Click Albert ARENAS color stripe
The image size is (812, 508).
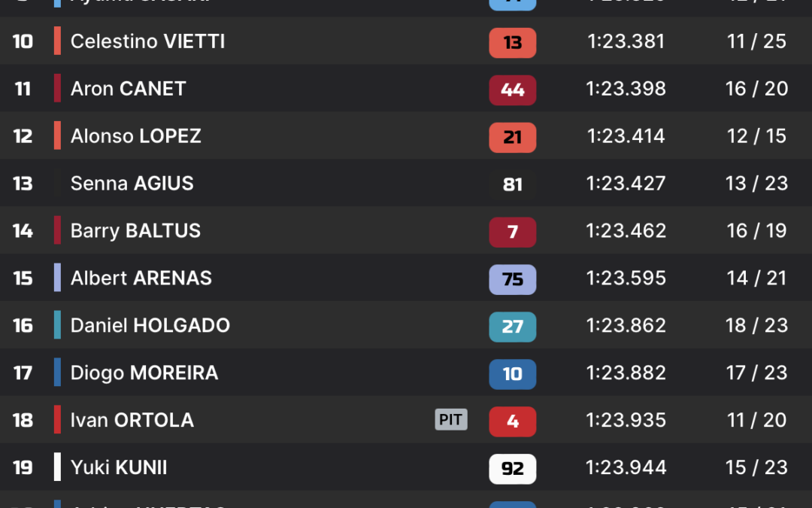(x=57, y=277)
